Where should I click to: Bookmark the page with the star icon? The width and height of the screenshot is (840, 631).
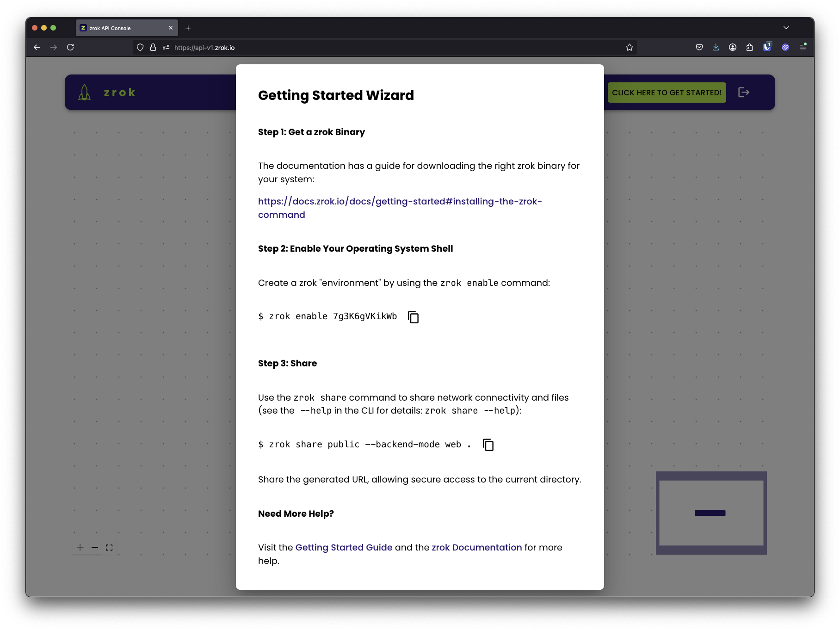(629, 47)
